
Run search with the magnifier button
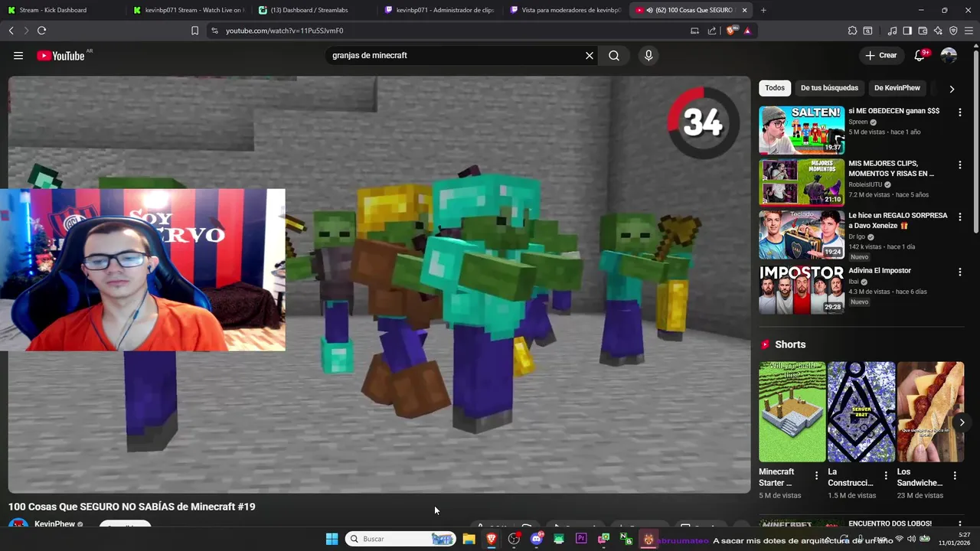pyautogui.click(x=614, y=56)
